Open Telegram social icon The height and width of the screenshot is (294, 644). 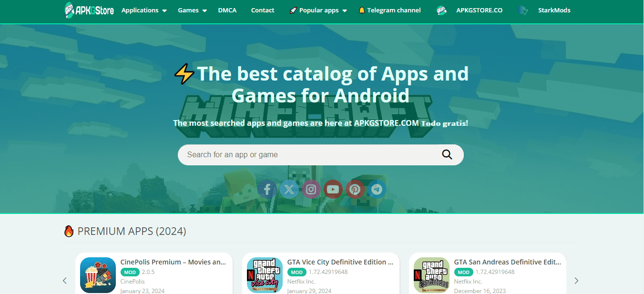(377, 190)
